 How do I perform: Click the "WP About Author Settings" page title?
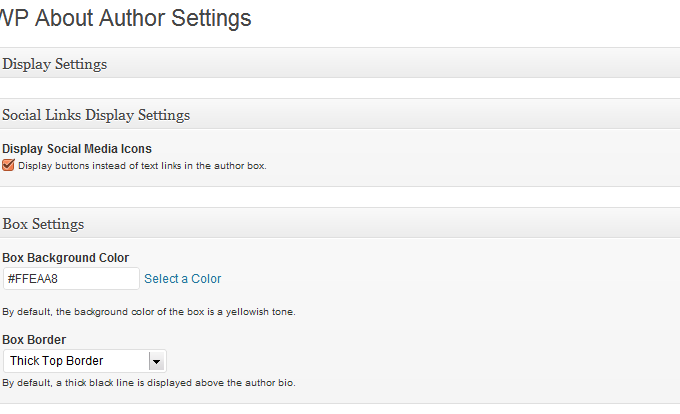point(126,18)
